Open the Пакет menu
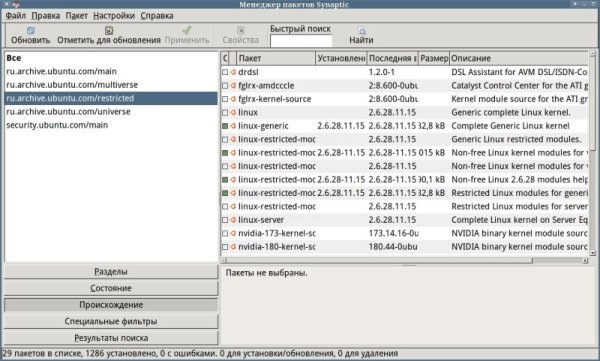Screen dimensions: 600x361 (x=77, y=16)
